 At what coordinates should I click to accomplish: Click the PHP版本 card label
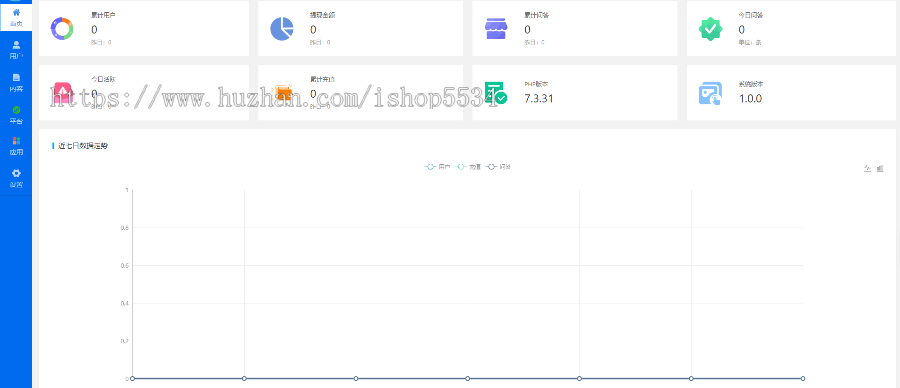(536, 84)
